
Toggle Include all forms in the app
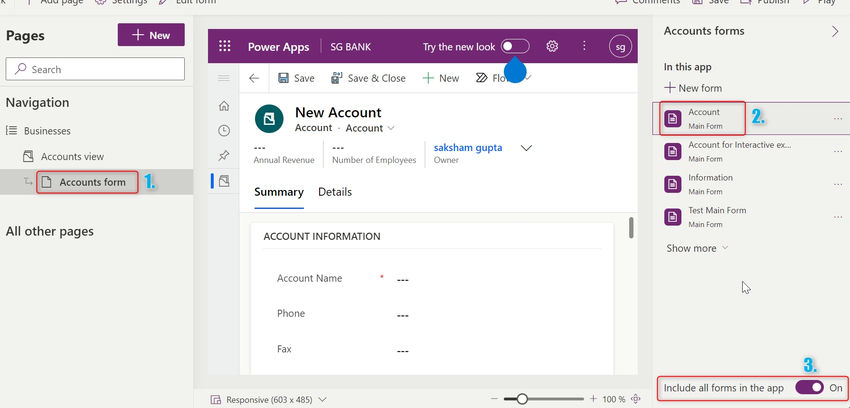click(809, 387)
